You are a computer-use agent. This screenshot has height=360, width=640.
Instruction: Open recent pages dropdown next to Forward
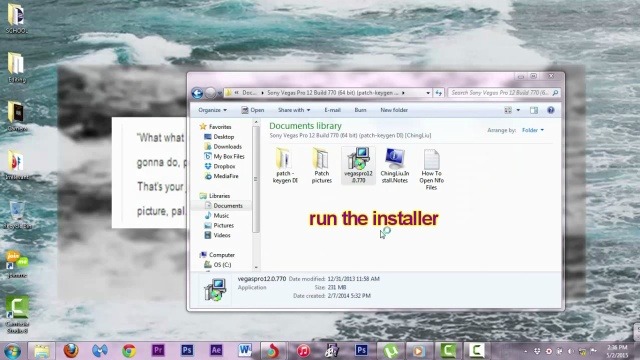point(220,93)
